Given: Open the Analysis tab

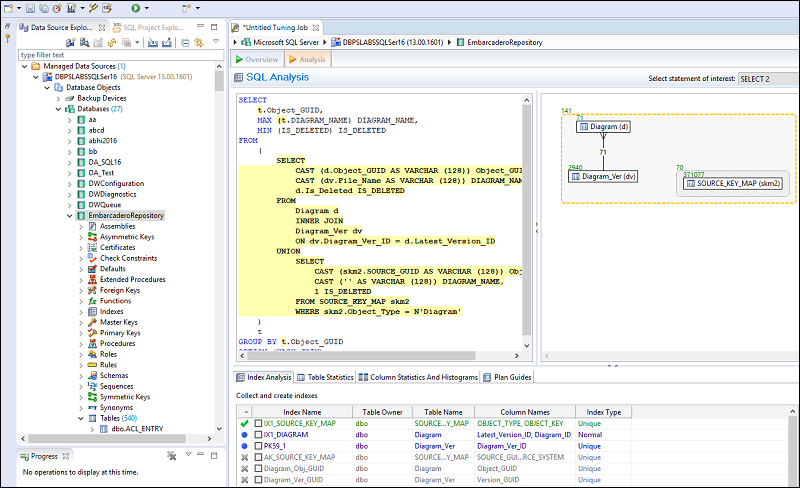Looking at the screenshot, I should click(x=308, y=59).
